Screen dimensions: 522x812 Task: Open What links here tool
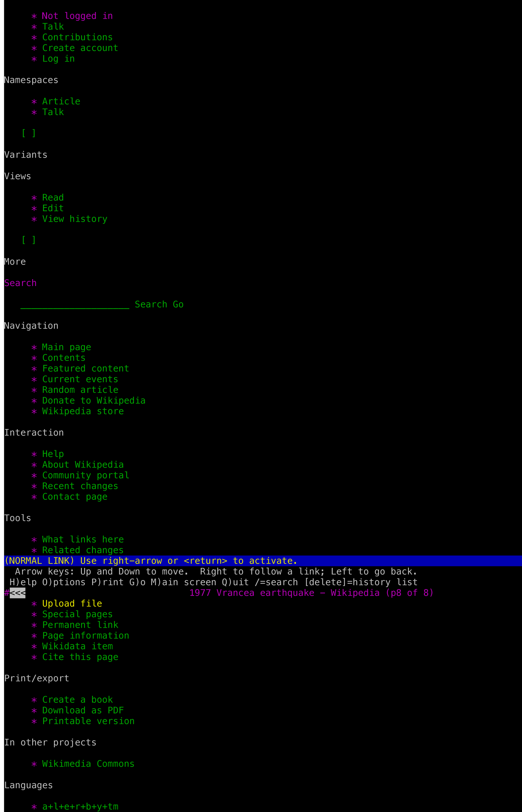(83, 539)
